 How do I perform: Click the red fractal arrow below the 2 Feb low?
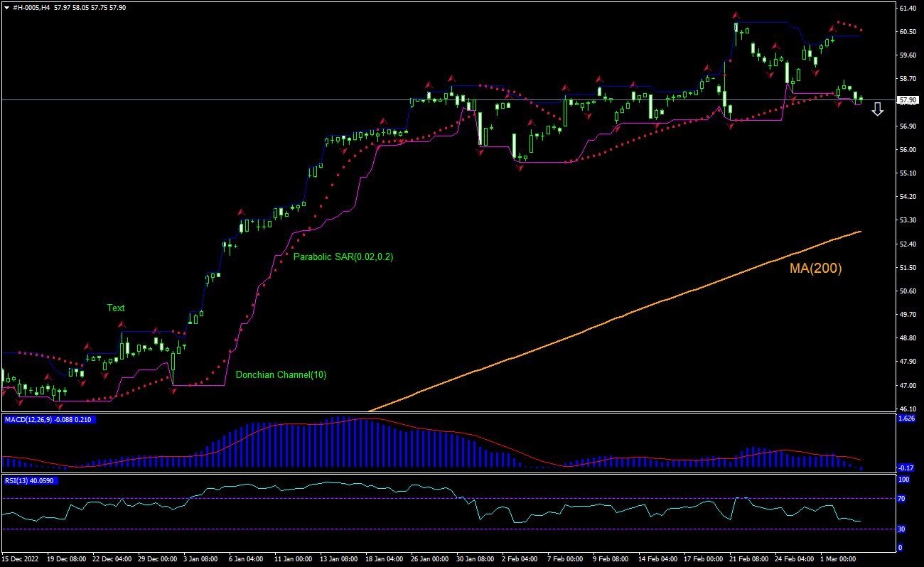(x=520, y=168)
